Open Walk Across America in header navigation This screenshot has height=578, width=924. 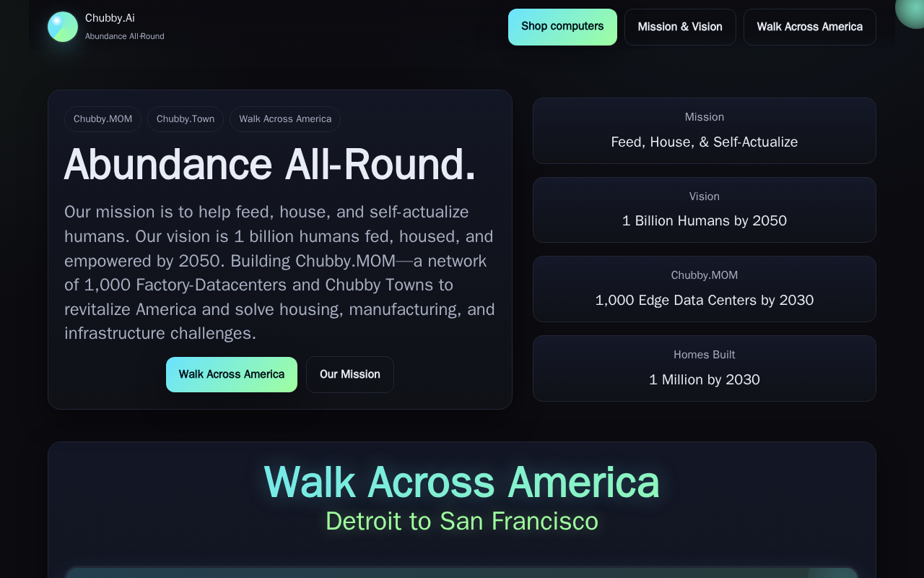tap(810, 27)
